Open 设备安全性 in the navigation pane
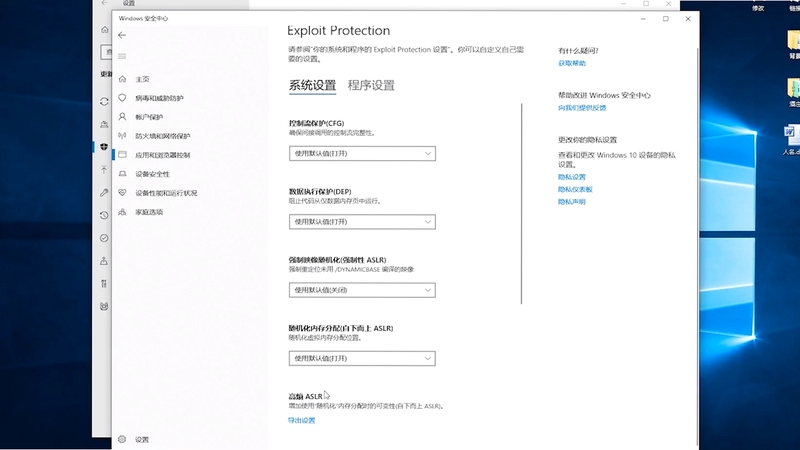The height and width of the screenshot is (450, 800). pos(153,174)
